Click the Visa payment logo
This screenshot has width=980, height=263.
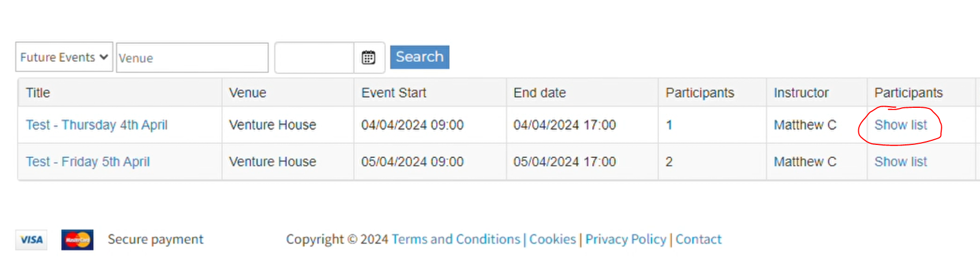point(31,240)
